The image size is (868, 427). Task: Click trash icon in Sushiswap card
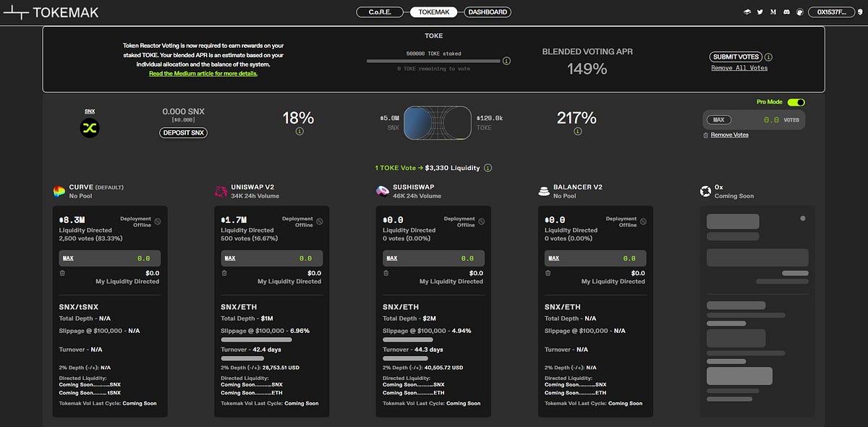click(x=386, y=273)
